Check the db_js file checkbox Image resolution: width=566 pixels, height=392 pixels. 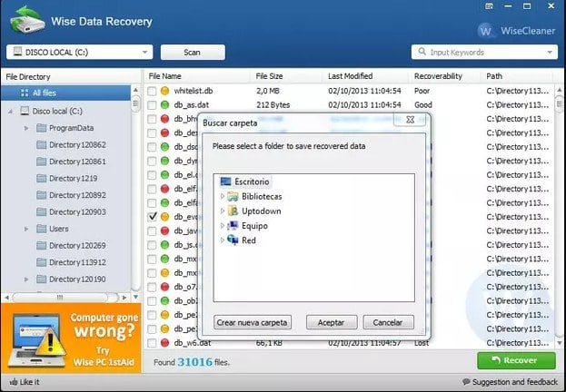coord(152,245)
